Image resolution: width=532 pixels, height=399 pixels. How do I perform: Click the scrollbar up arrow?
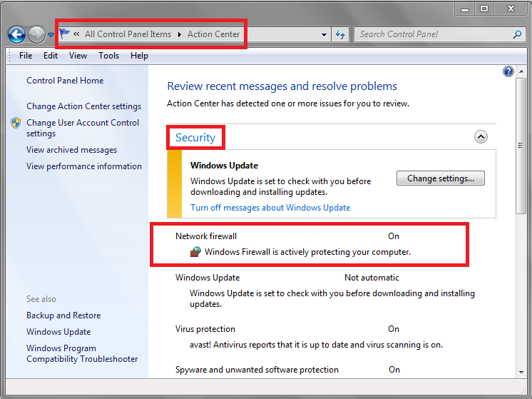click(x=521, y=71)
